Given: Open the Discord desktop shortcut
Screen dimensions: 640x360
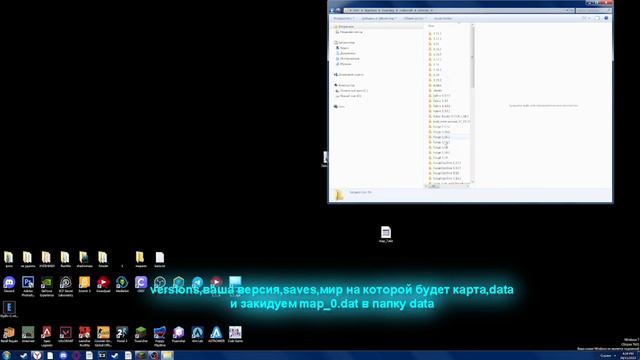Looking at the screenshot, I should (9, 284).
